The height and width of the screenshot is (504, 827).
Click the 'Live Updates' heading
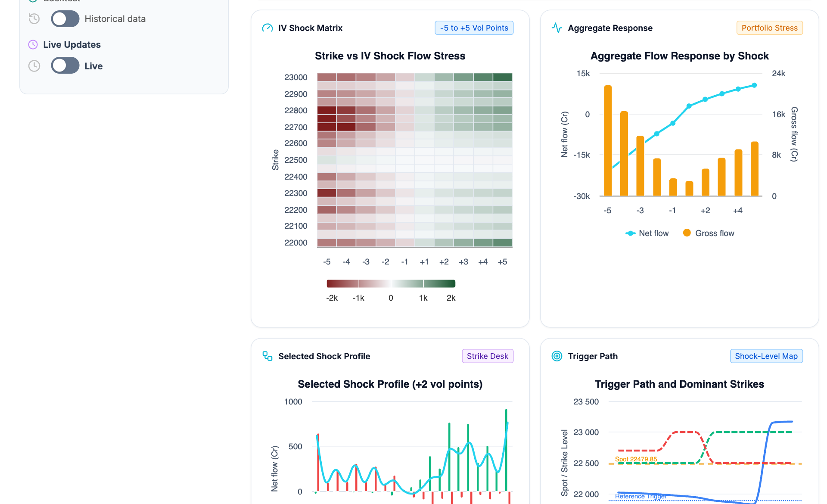click(x=72, y=45)
